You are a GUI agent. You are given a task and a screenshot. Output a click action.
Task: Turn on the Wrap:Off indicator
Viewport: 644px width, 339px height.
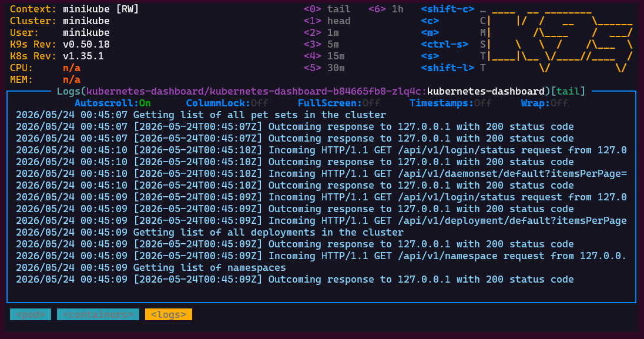[x=545, y=103]
